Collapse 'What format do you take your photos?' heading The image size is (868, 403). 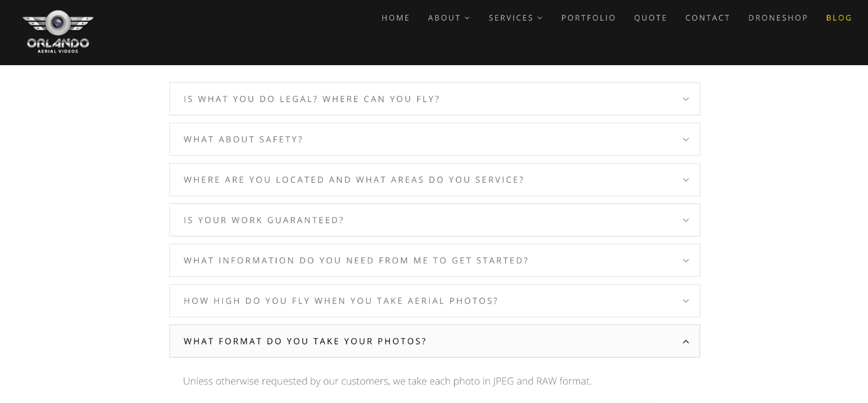point(305,342)
